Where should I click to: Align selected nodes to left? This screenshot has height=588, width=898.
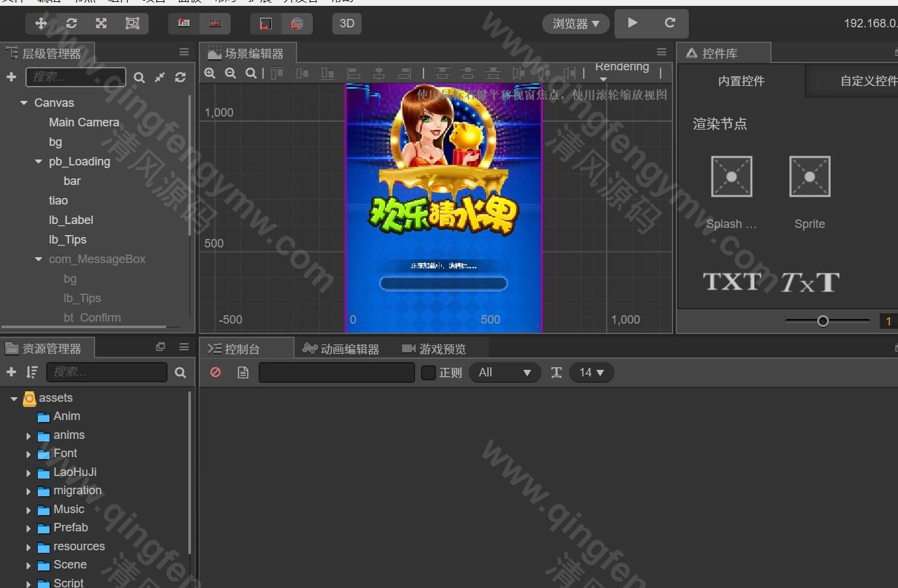pyautogui.click(x=353, y=73)
